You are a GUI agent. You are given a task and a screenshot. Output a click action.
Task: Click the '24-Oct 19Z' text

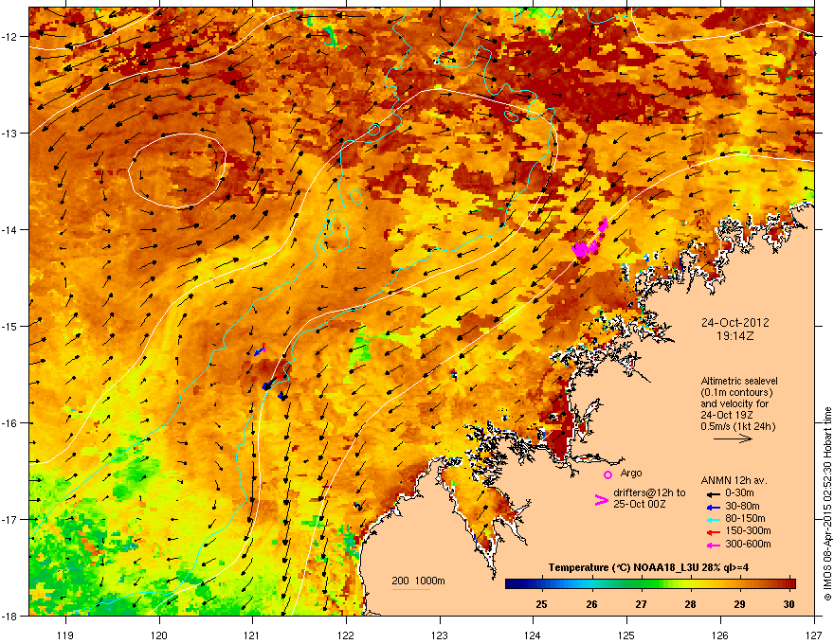(x=726, y=415)
